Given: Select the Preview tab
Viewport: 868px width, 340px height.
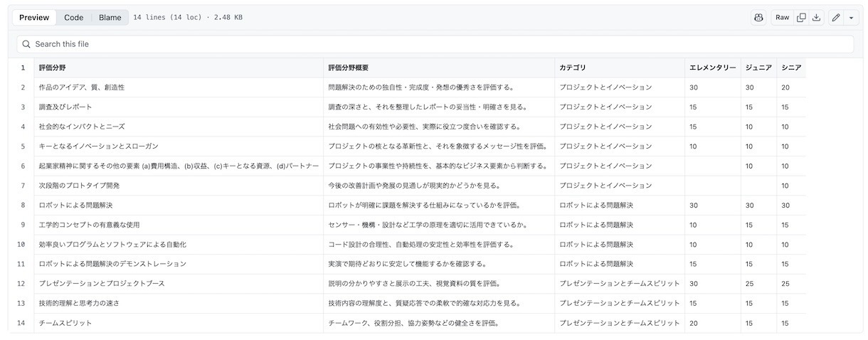Looking at the screenshot, I should pyautogui.click(x=34, y=18).
